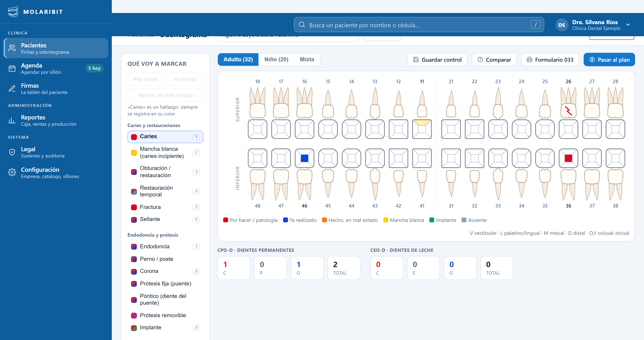Click Pasar al plan button

(609, 60)
